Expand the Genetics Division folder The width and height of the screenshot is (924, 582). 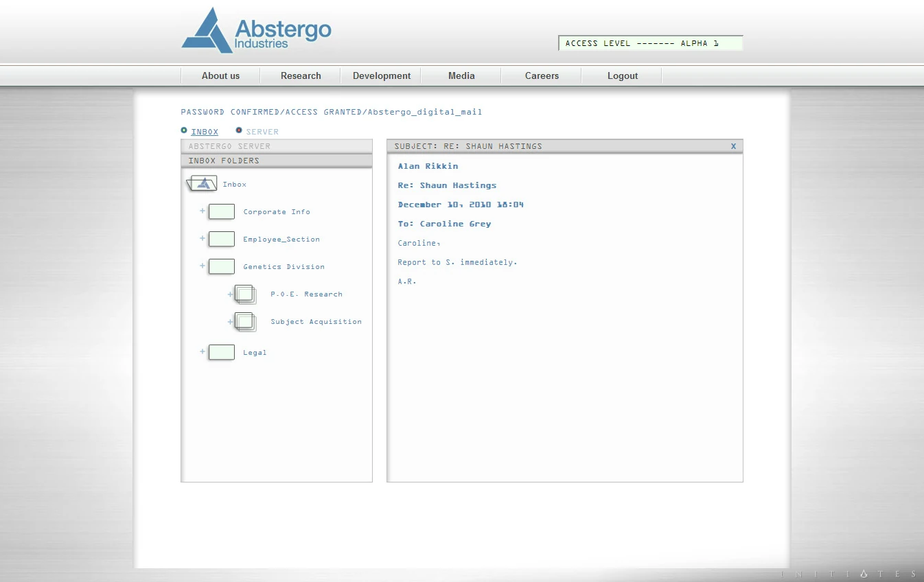click(203, 266)
